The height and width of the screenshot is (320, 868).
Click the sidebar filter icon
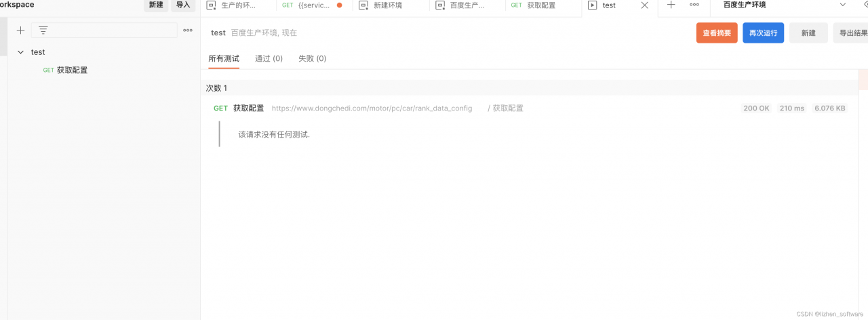[x=43, y=31]
